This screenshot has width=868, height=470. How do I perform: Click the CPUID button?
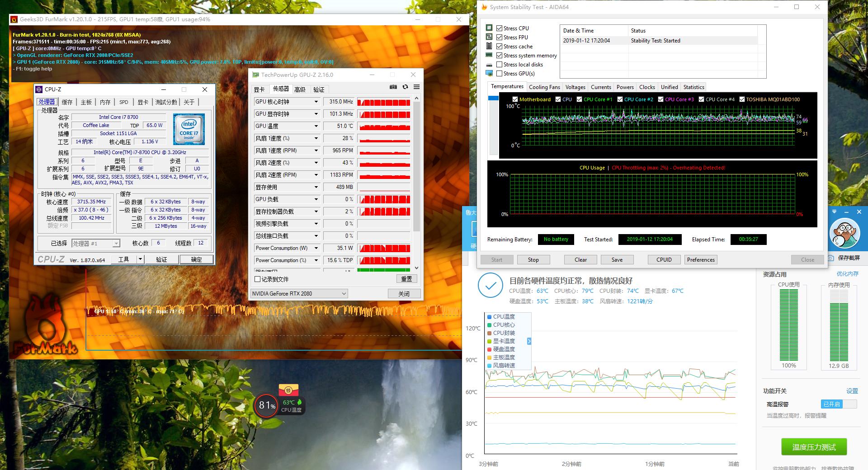(x=664, y=260)
